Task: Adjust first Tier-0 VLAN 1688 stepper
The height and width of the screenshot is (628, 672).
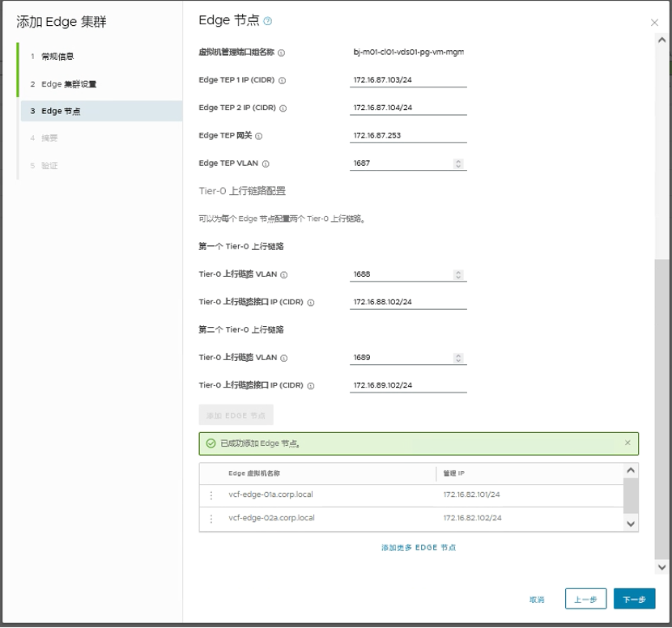Action: 458,274
